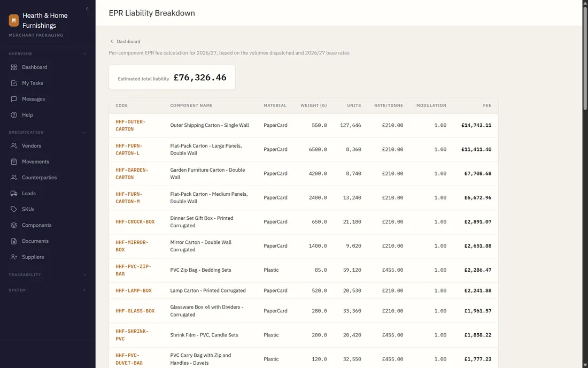Open the HHF-PVC-DUVET-BAG code link
Viewport: 588px width, 368px height.
click(x=129, y=359)
